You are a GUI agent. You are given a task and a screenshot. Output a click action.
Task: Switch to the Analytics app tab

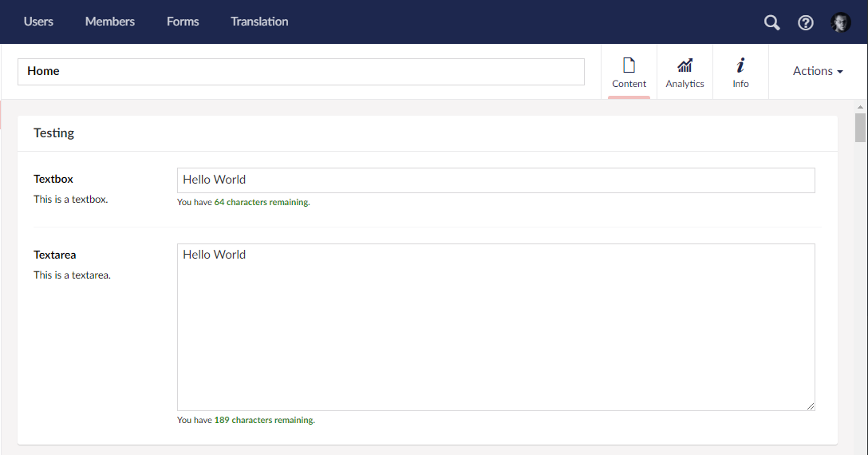(x=685, y=72)
